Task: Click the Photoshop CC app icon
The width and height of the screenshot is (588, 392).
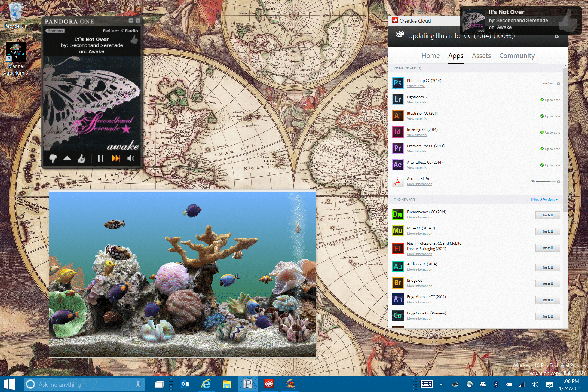Action: pyautogui.click(x=397, y=83)
